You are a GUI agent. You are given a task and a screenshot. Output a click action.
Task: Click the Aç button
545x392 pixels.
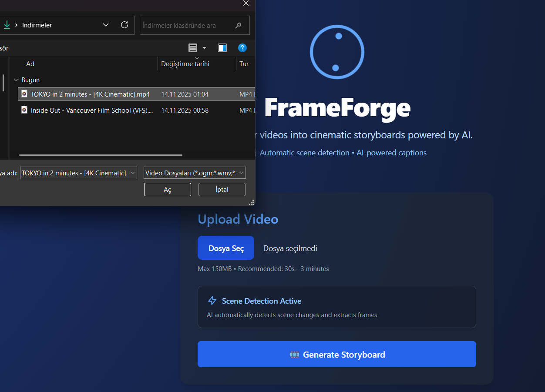pyautogui.click(x=168, y=189)
